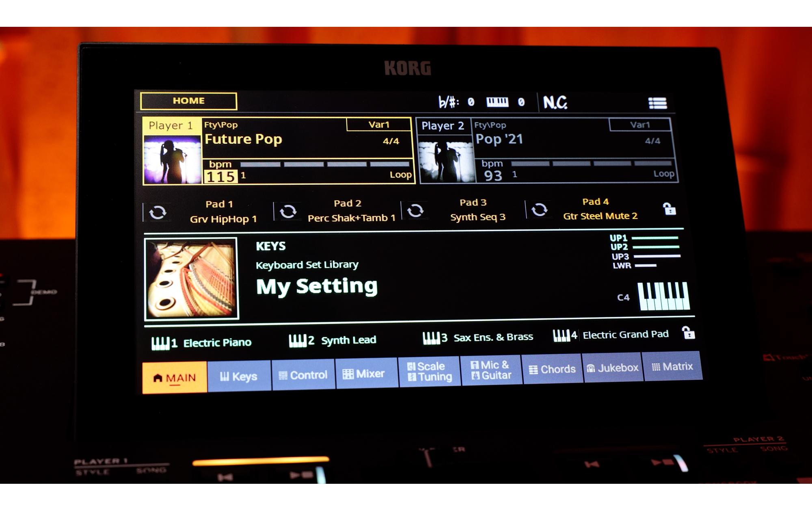The image size is (812, 511).
Task: Open the Mic & Guitar tab
Action: [491, 370]
